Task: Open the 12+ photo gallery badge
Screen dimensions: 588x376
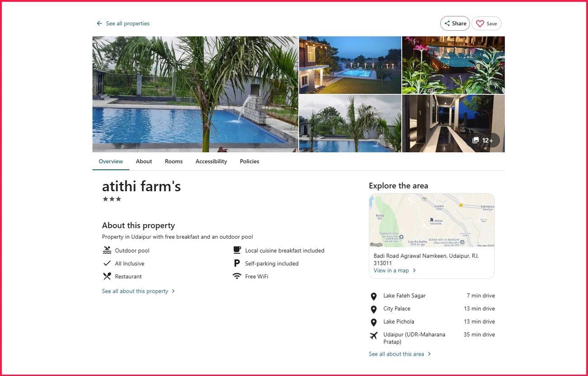Action: [x=483, y=140]
